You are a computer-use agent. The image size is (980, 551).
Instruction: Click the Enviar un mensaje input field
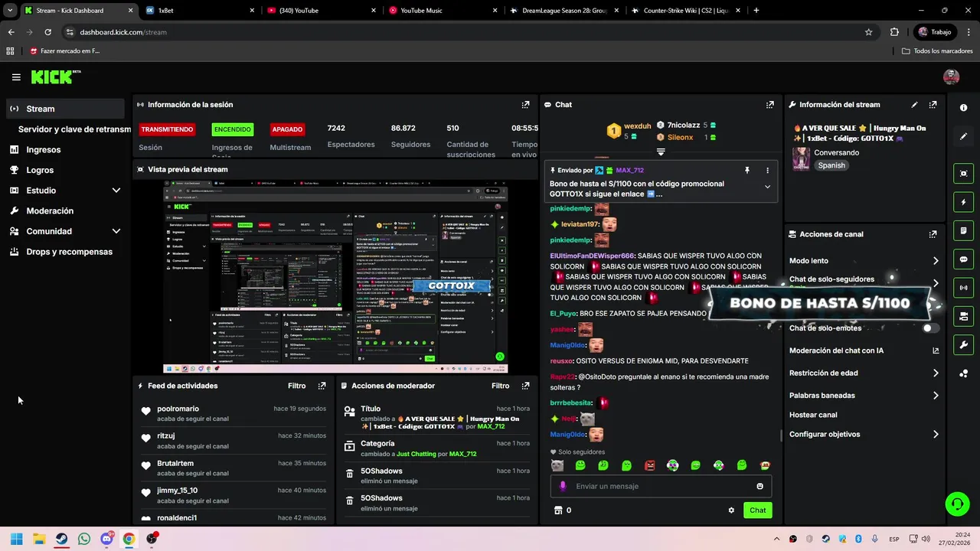(x=661, y=486)
